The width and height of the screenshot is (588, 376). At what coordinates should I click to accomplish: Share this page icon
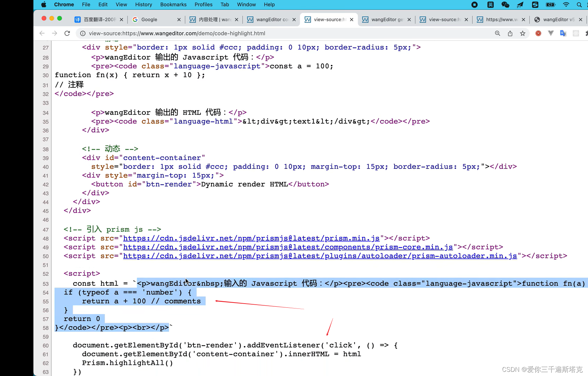coord(510,33)
